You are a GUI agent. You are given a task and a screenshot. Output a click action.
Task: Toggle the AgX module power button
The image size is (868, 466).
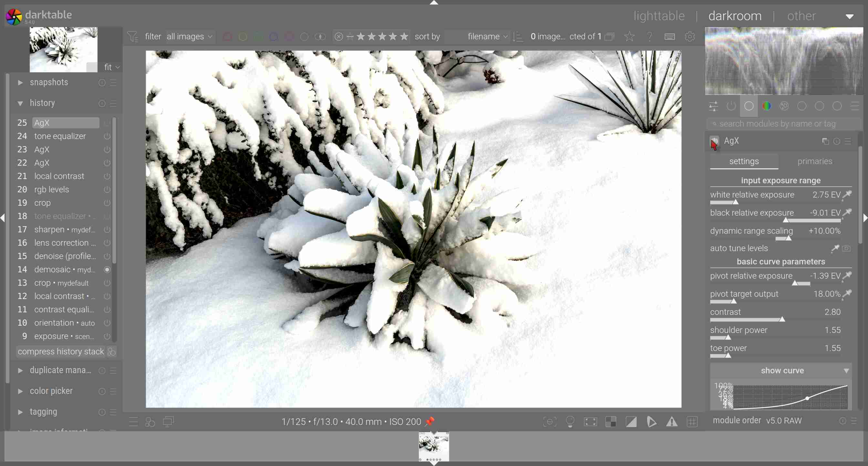point(714,141)
